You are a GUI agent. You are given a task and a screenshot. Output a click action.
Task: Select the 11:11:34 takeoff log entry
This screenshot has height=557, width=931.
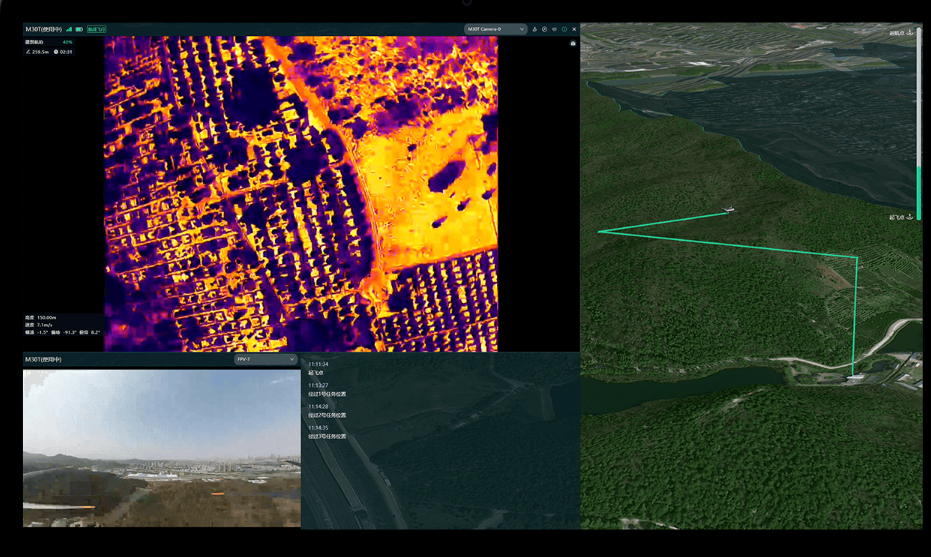319,368
